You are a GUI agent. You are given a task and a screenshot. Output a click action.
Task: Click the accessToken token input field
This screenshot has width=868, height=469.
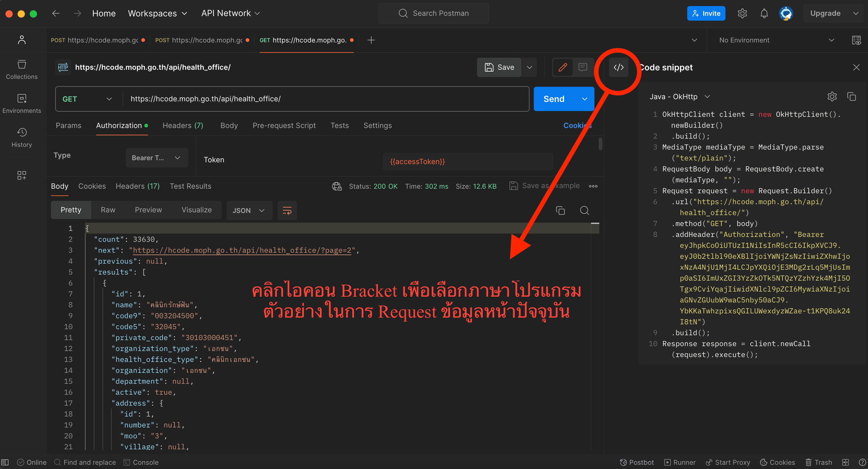pos(467,161)
